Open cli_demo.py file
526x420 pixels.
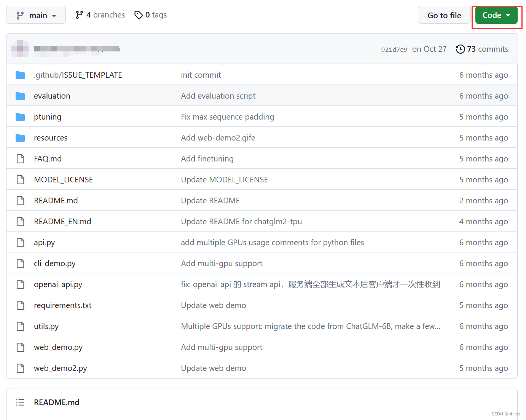(x=55, y=263)
